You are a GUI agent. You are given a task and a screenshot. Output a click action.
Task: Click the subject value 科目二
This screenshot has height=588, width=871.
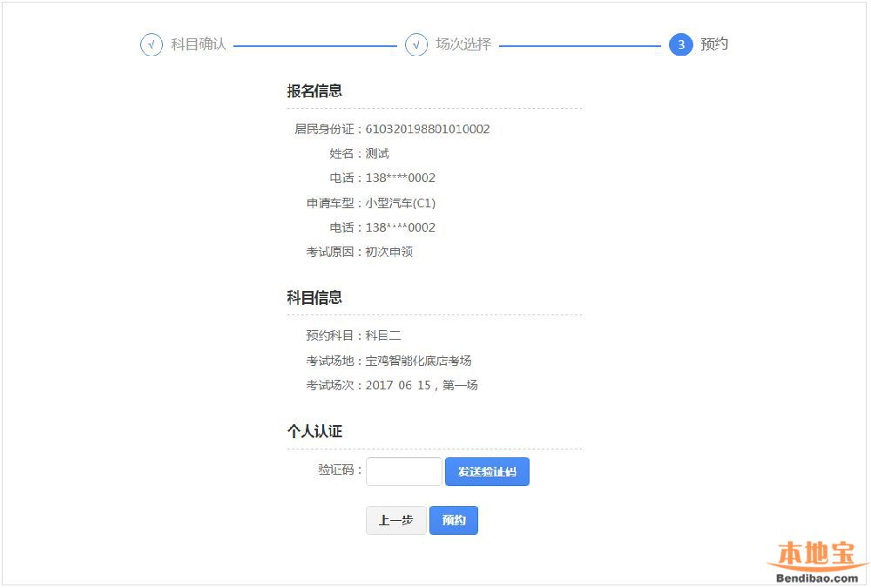(383, 335)
